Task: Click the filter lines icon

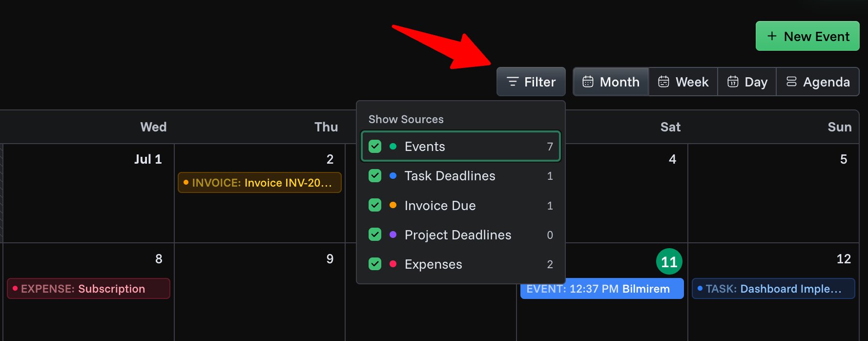Action: (512, 82)
